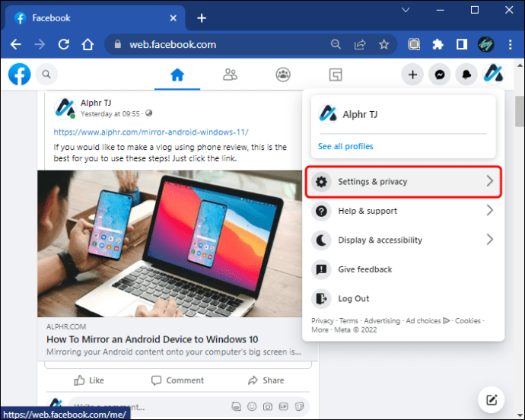Open the Cookies footer link
Viewport: 525px width, 420px height.
coord(467,321)
